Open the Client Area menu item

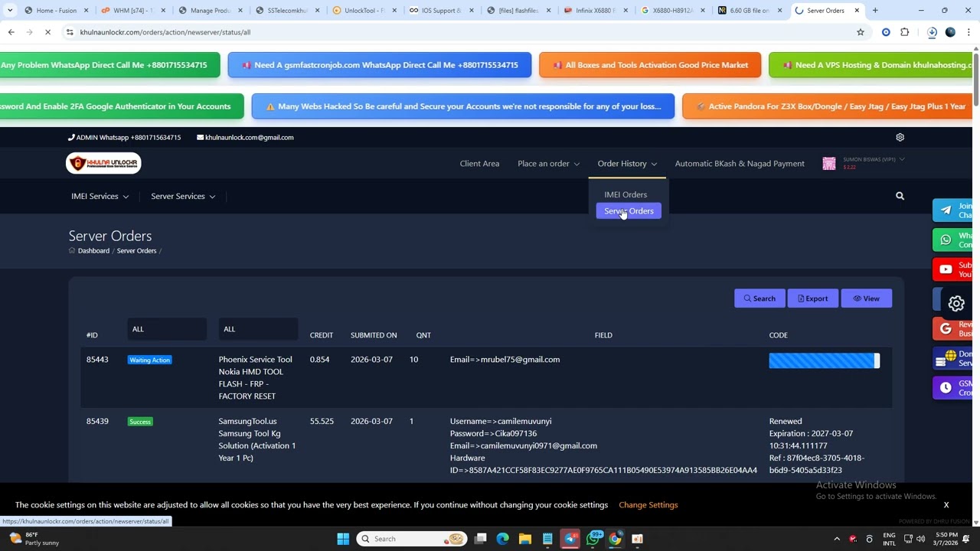(479, 164)
